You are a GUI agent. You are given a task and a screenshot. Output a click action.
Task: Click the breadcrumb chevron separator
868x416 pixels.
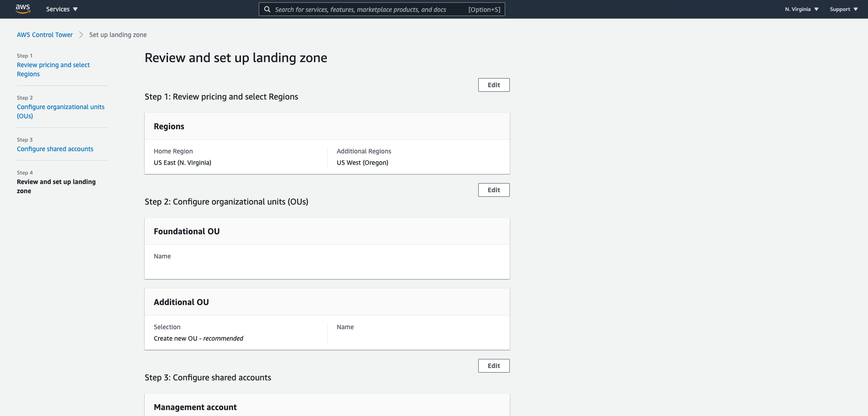[81, 35]
